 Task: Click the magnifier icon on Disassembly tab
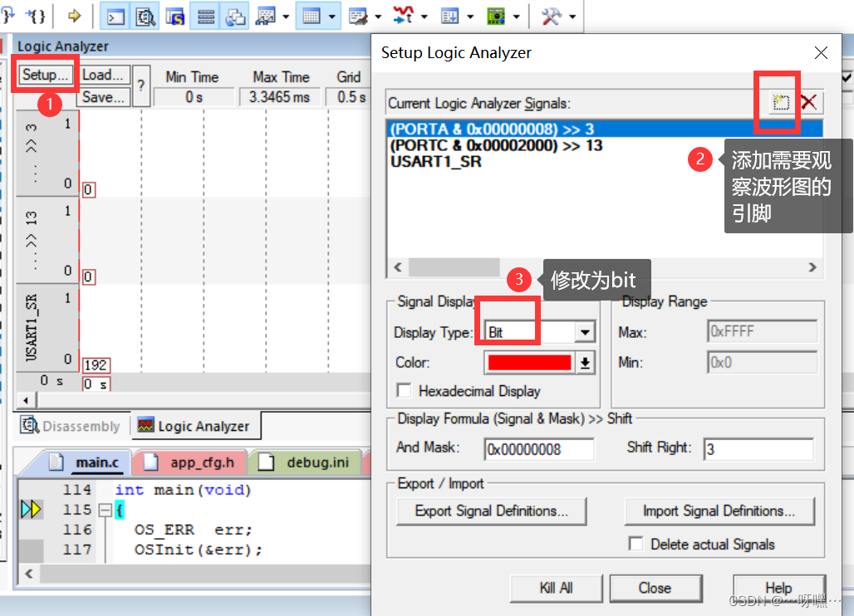pyautogui.click(x=29, y=425)
